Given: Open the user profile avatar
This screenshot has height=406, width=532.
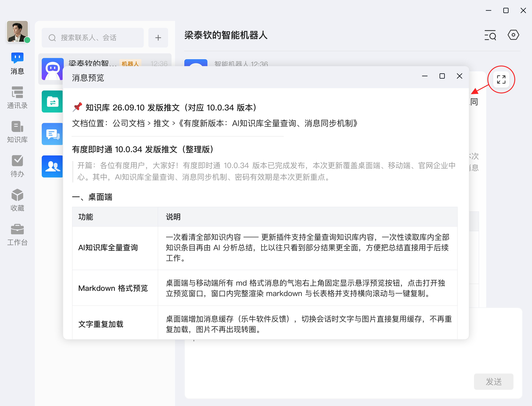Looking at the screenshot, I should click(17, 31).
